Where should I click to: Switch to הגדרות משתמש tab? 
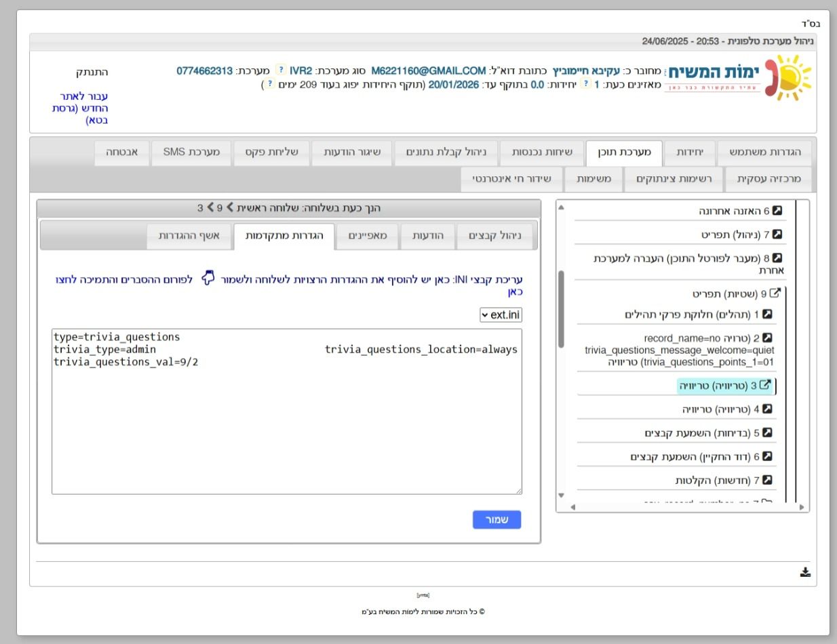[764, 153]
